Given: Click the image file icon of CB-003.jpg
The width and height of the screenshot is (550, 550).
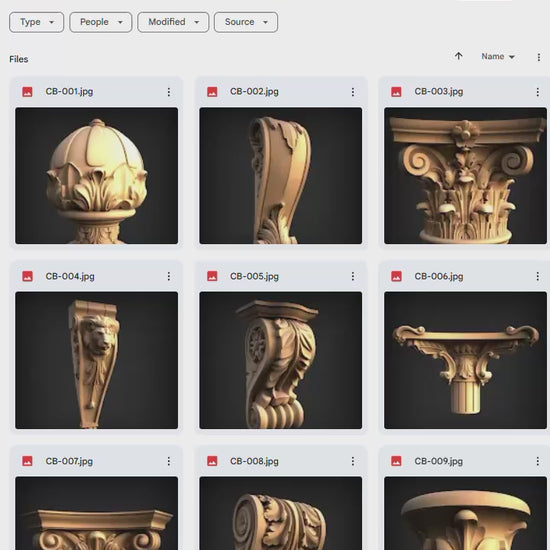Looking at the screenshot, I should pos(396,92).
